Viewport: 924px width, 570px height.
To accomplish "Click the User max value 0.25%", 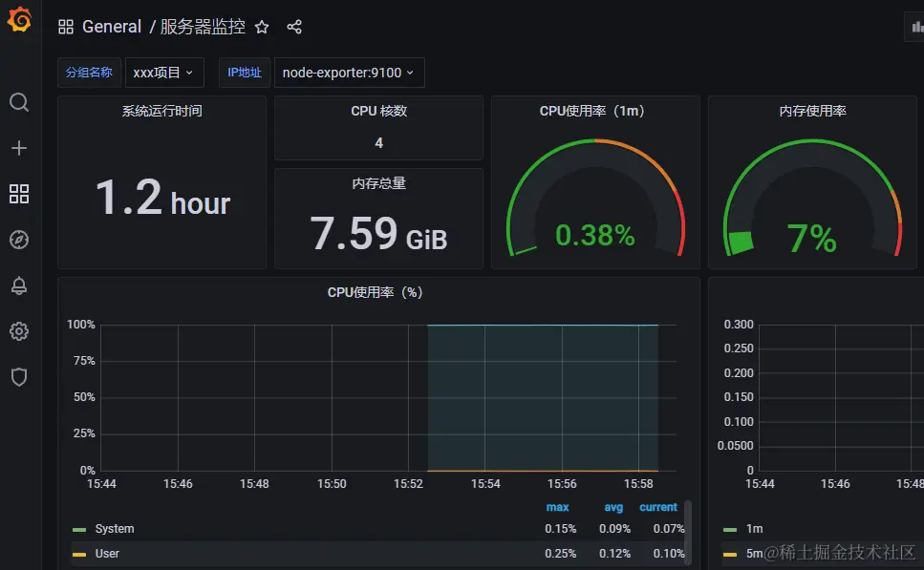I will tap(560, 554).
